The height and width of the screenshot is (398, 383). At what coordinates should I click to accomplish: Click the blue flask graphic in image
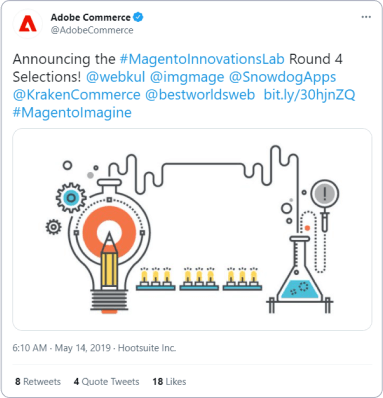point(299,274)
